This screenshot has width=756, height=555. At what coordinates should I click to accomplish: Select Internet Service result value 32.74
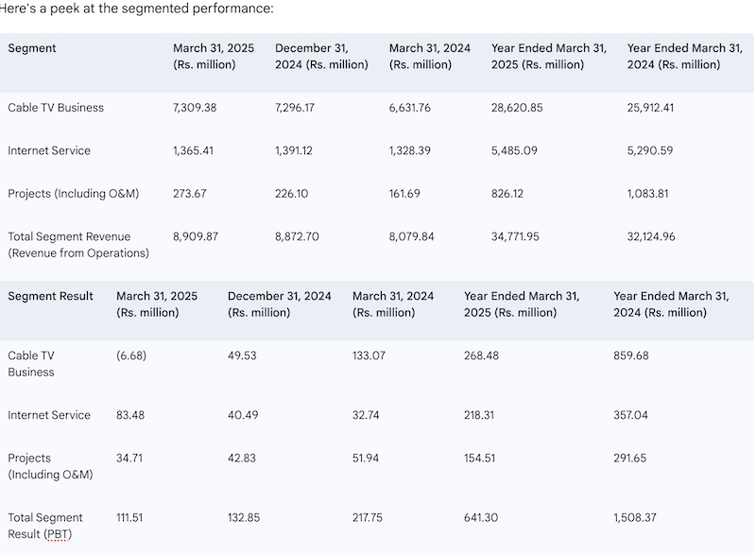366,415
